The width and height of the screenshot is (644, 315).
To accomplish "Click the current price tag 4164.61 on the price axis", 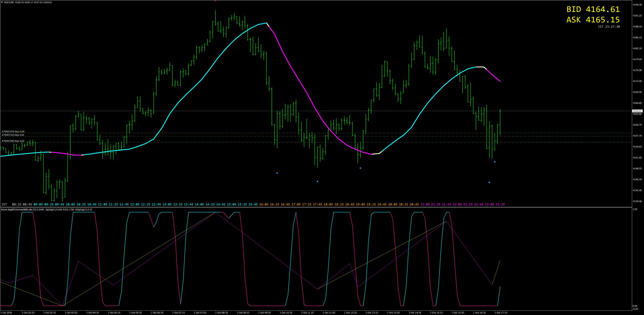I will tap(638, 111).
